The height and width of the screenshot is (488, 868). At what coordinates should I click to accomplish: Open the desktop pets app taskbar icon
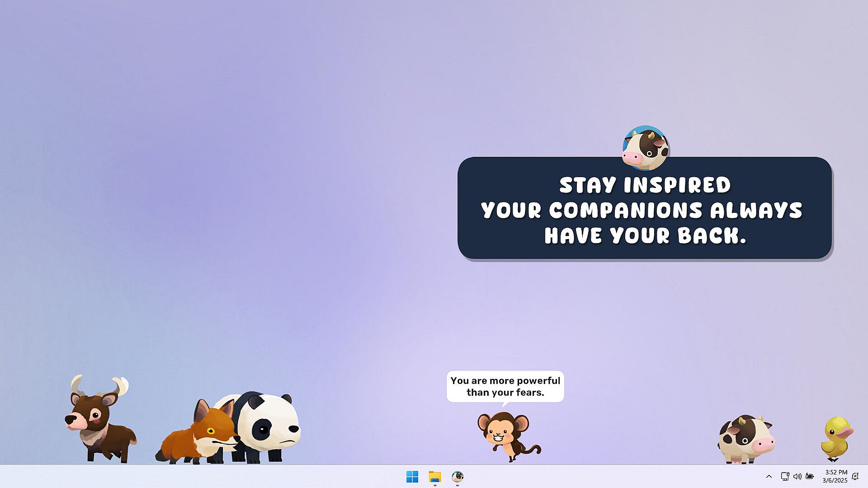(x=458, y=476)
